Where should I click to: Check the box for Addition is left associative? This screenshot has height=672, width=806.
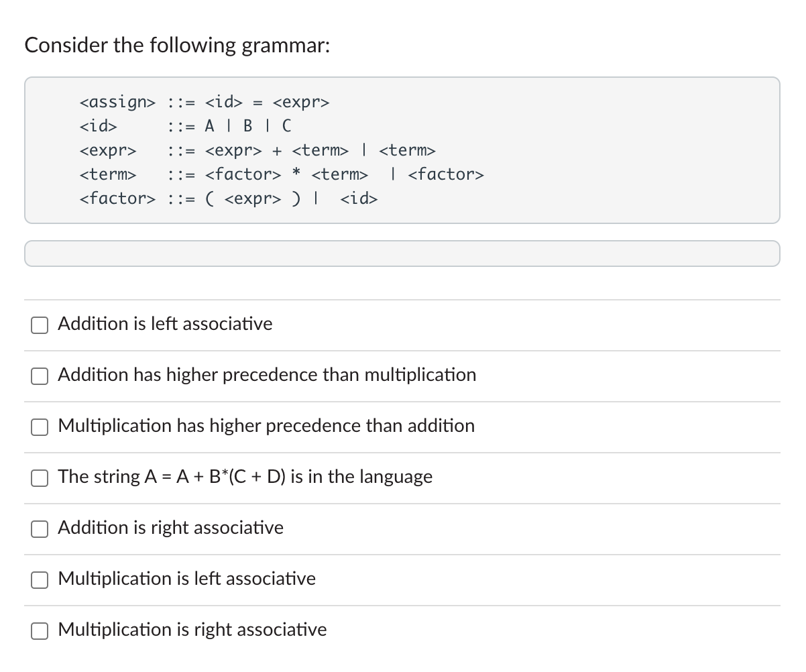pos(39,325)
